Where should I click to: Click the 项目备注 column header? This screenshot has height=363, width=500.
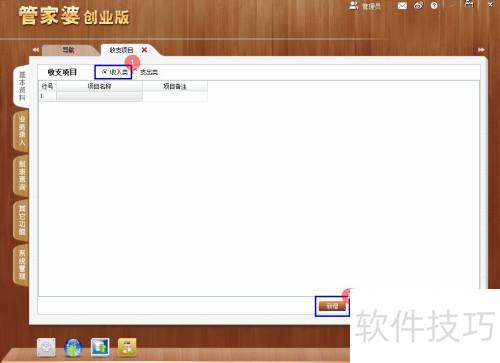175,86
